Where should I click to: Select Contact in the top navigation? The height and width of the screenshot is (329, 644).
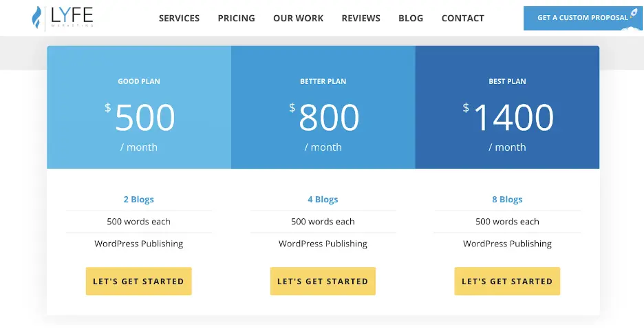[x=462, y=19]
